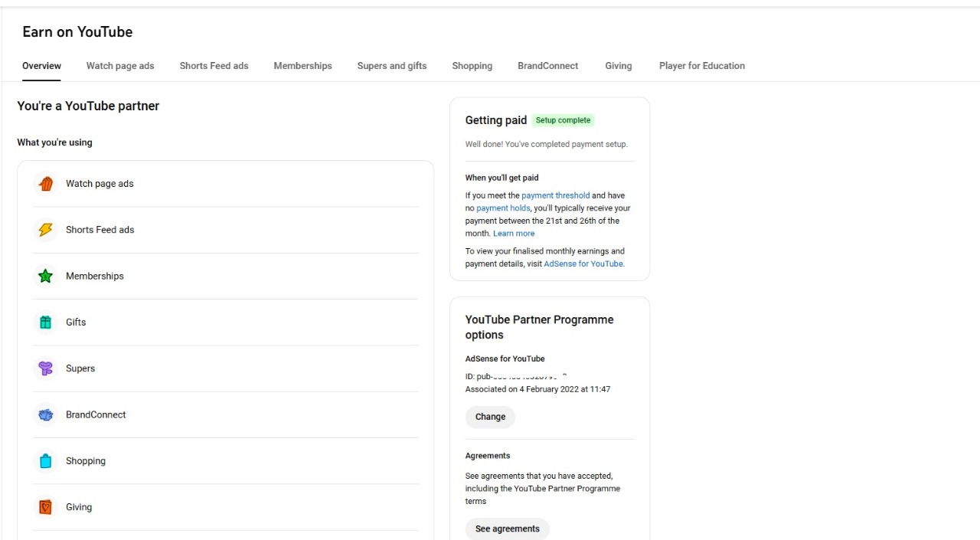Click the Setup complete status badge
Screen dimensions: 980x540
[x=563, y=120]
